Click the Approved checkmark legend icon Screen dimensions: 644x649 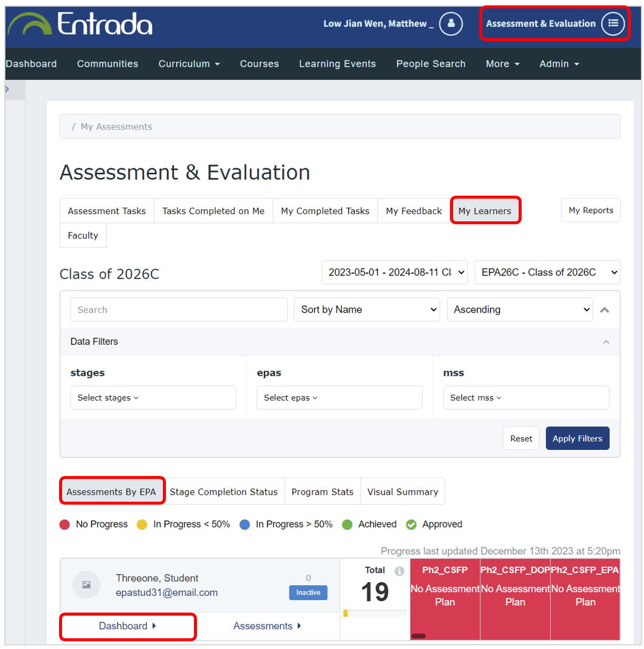tap(411, 525)
